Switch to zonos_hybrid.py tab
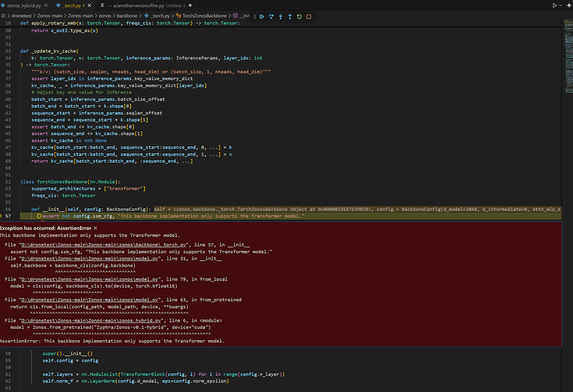 (24, 6)
